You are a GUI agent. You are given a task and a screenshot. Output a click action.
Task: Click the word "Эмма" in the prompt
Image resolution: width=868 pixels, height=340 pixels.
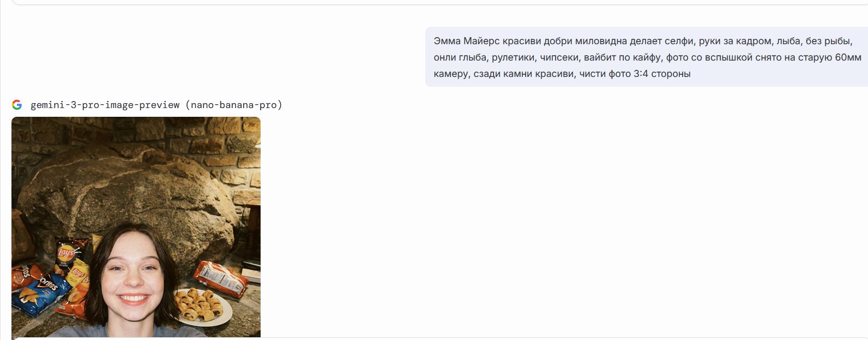(x=447, y=41)
